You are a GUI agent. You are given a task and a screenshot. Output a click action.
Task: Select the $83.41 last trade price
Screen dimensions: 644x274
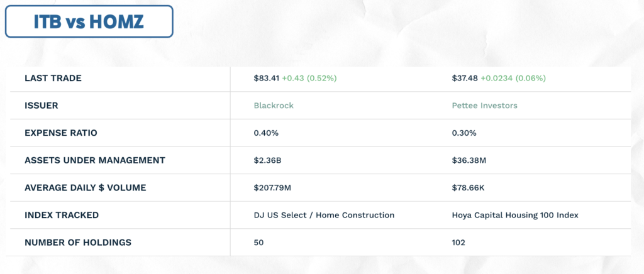pos(267,78)
